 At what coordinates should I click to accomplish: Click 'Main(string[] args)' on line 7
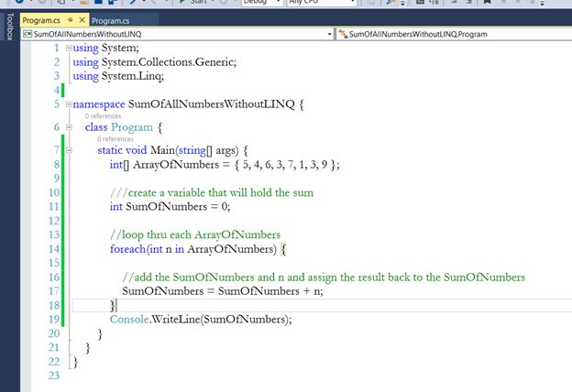[194, 150]
